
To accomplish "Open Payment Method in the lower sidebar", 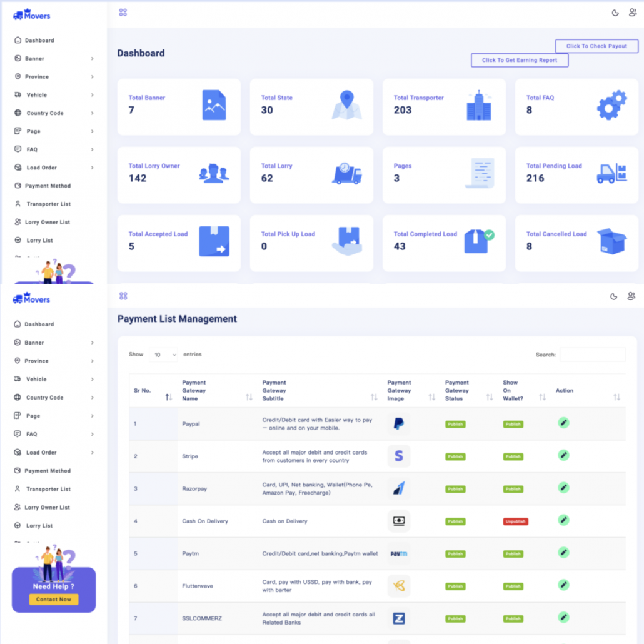I will pyautogui.click(x=48, y=471).
